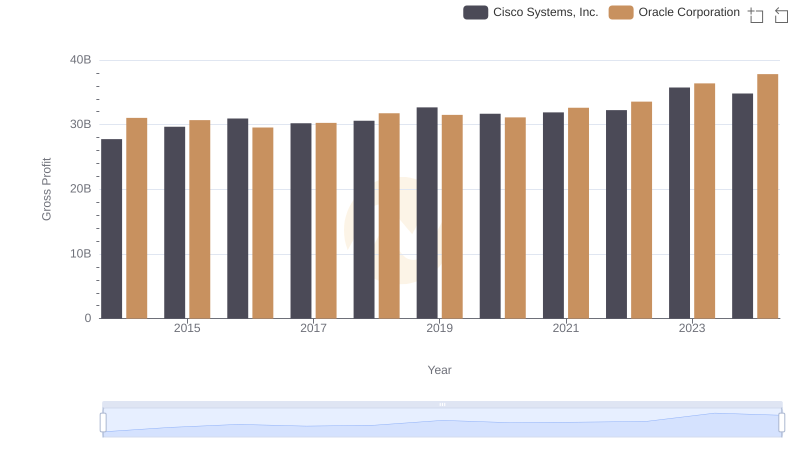
Task: Click the data zoom preview area
Action: [x=442, y=423]
